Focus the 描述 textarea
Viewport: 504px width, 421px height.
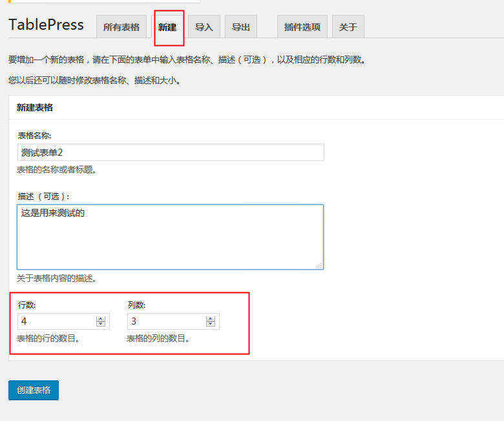pyautogui.click(x=171, y=237)
